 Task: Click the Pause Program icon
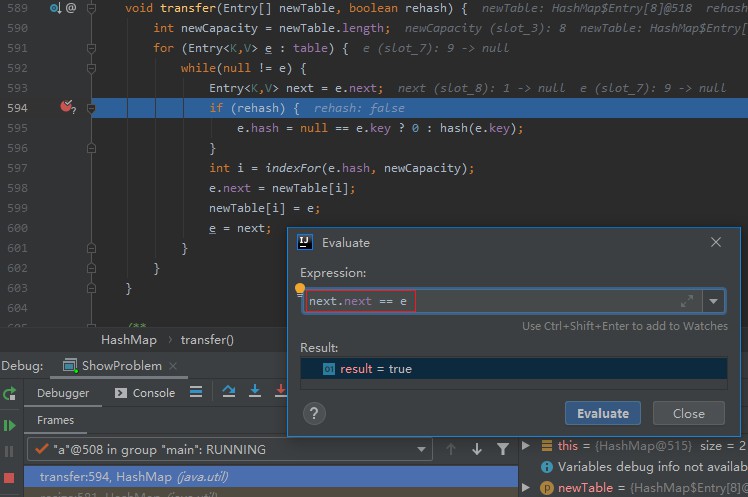(x=9, y=451)
